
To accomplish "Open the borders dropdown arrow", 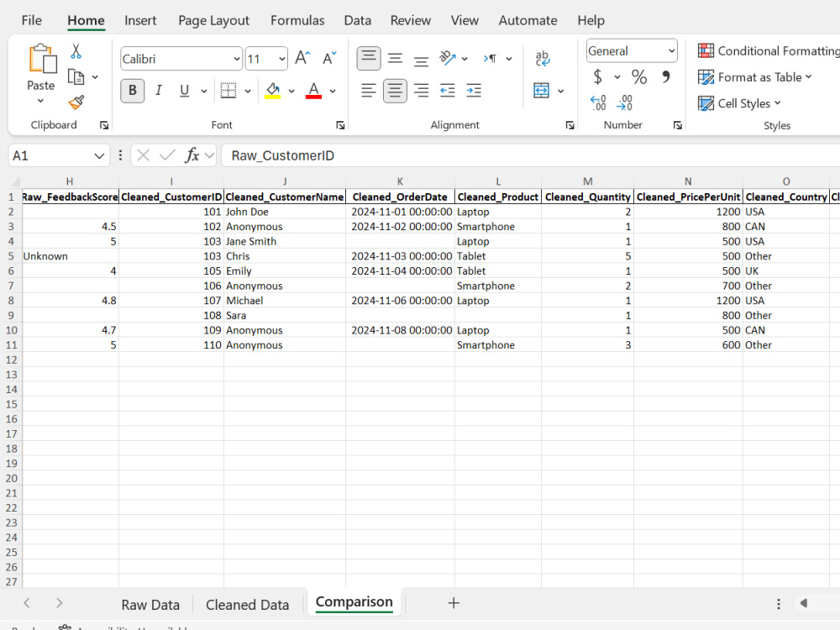I will click(x=248, y=91).
